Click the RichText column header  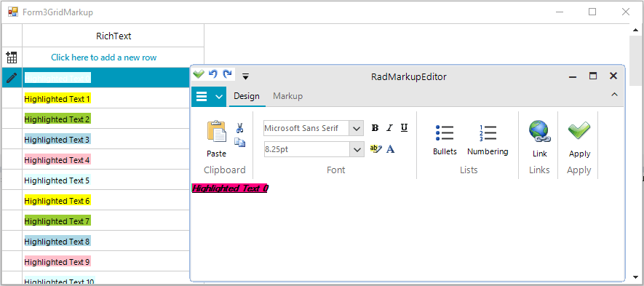(x=114, y=36)
